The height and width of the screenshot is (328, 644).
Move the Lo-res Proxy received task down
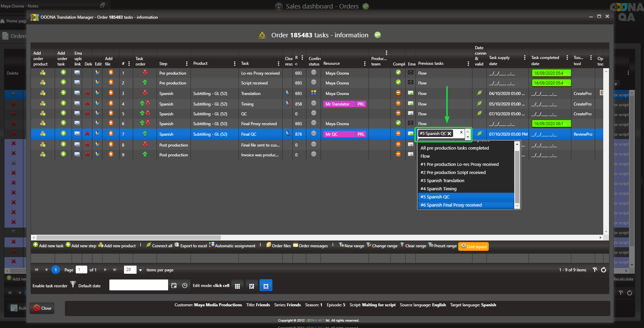145,73
